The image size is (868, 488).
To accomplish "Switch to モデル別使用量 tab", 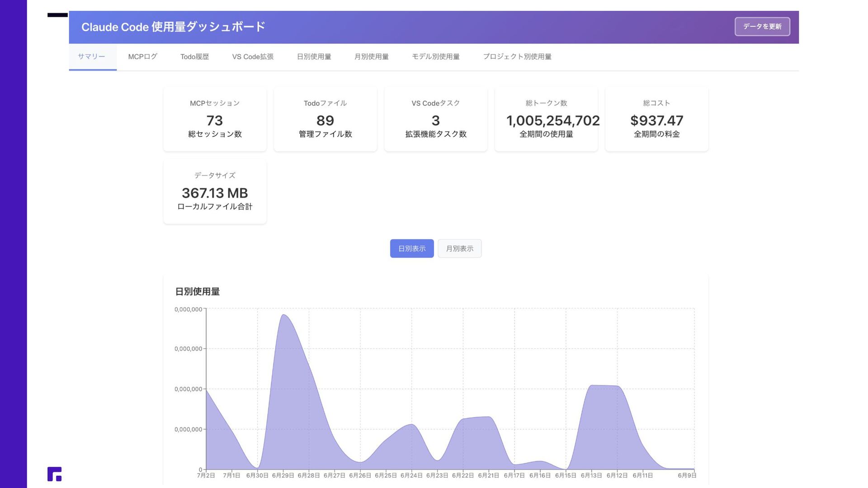I will point(435,57).
